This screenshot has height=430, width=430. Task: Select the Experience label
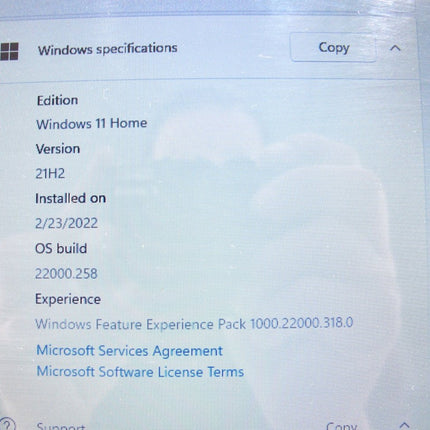[68, 299]
